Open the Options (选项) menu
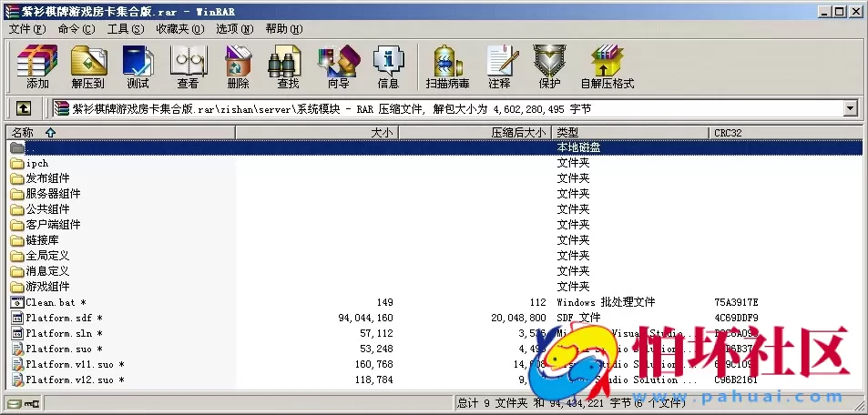 pos(235,29)
